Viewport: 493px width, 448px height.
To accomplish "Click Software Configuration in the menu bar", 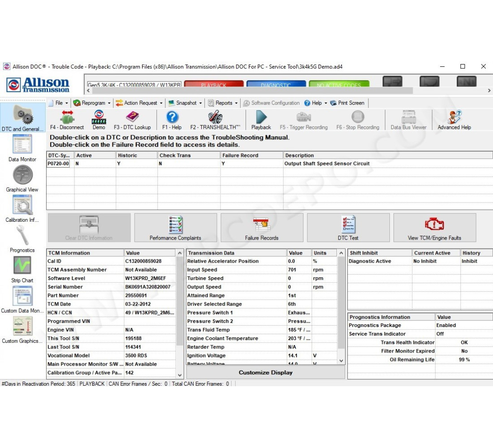I will click(x=271, y=103).
